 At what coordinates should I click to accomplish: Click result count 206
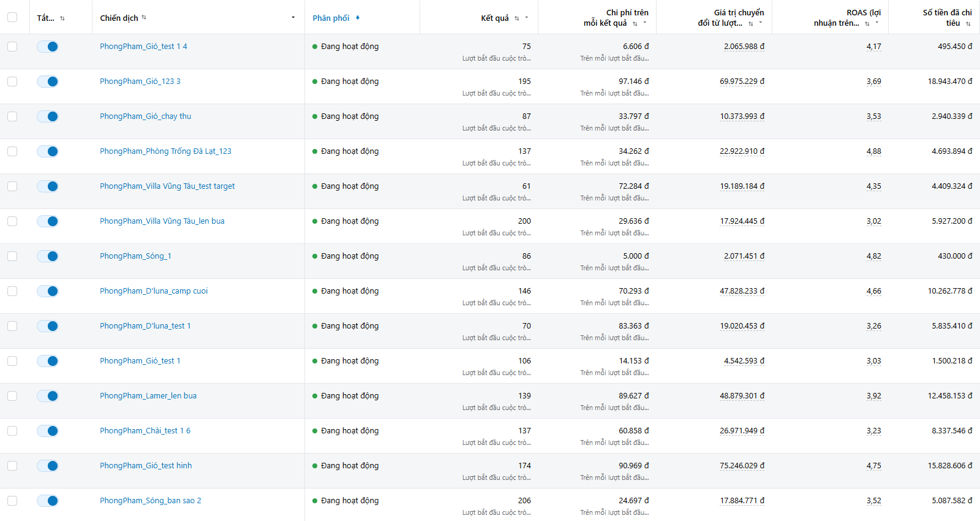pos(524,501)
